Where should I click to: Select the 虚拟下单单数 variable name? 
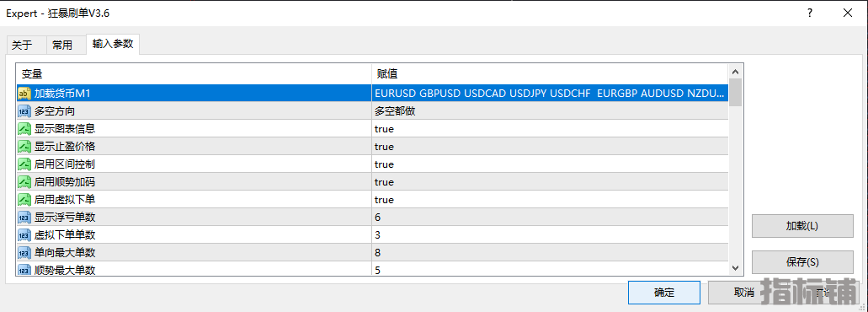point(65,235)
